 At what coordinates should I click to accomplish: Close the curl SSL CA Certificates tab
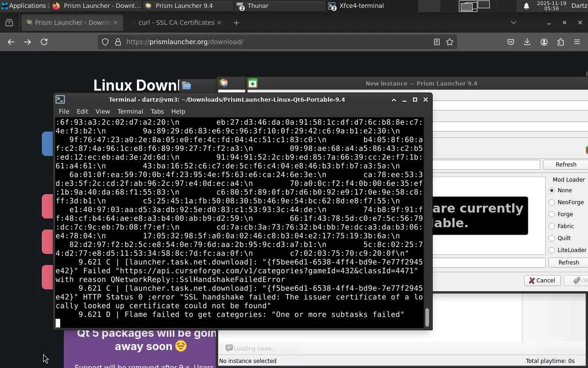(x=219, y=23)
